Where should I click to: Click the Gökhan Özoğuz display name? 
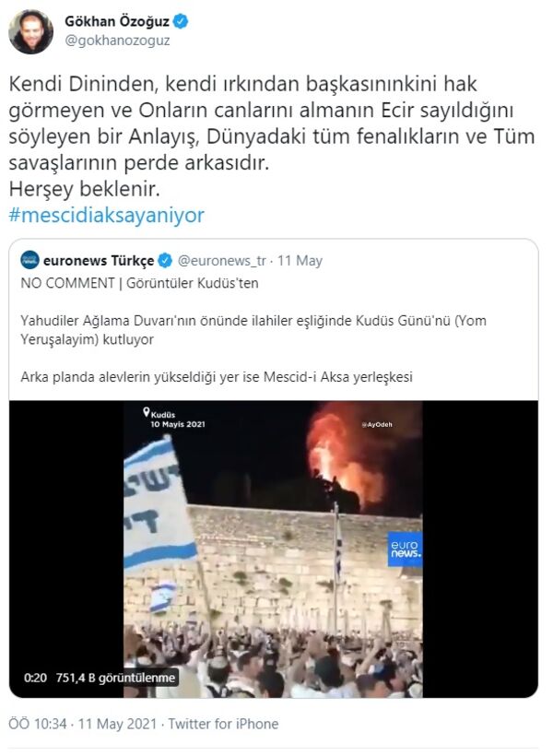coord(117,22)
